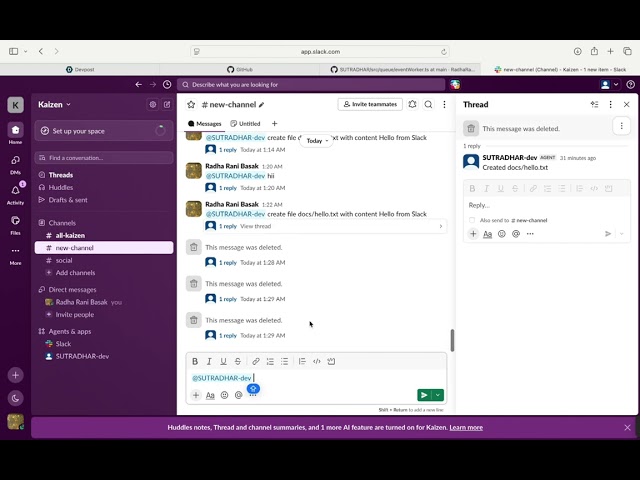Click thread summarize icon in header
Screen dimensions: 640x480
pos(595,104)
